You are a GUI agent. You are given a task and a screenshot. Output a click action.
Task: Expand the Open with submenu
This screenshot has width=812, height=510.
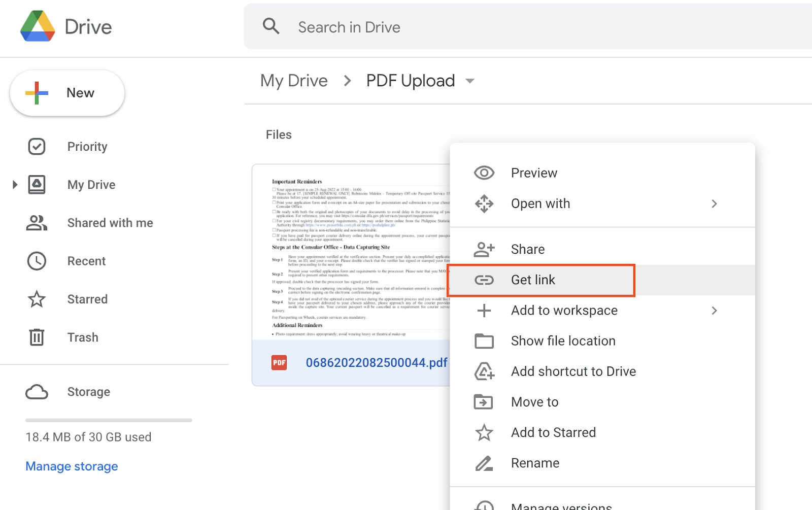[714, 203]
